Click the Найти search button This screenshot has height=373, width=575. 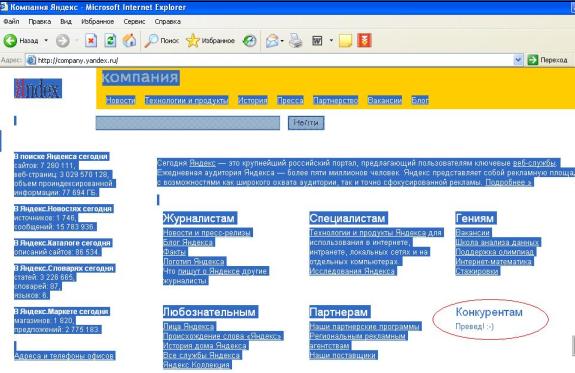[306, 122]
